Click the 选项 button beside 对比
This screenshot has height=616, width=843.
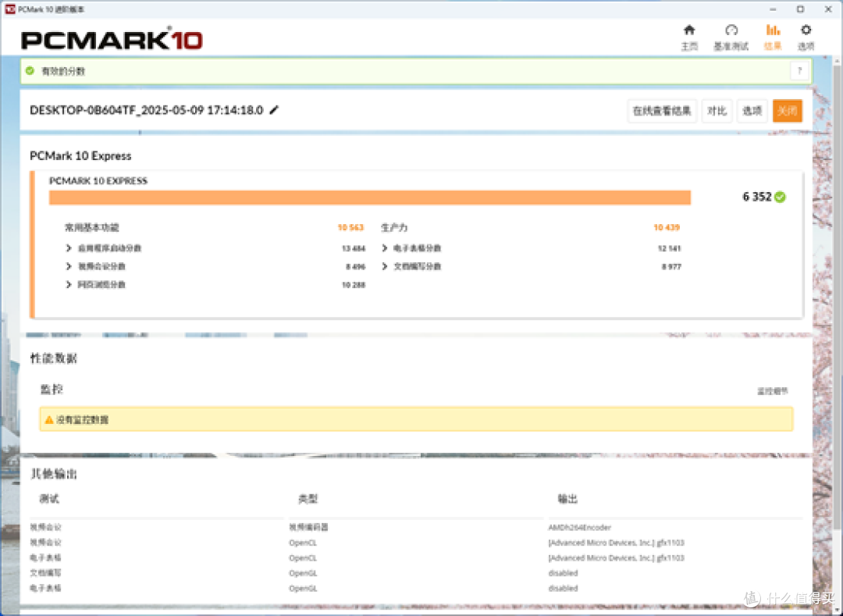pos(752,111)
